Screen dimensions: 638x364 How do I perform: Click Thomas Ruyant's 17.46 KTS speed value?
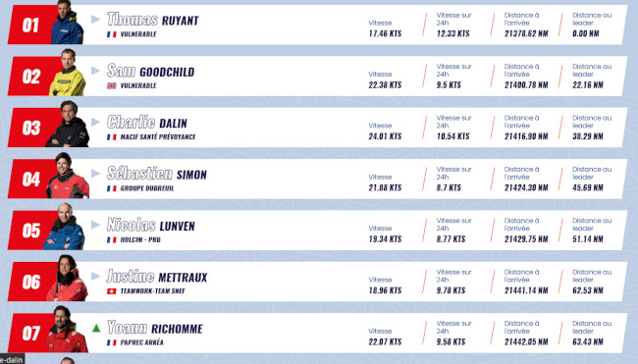(x=385, y=33)
